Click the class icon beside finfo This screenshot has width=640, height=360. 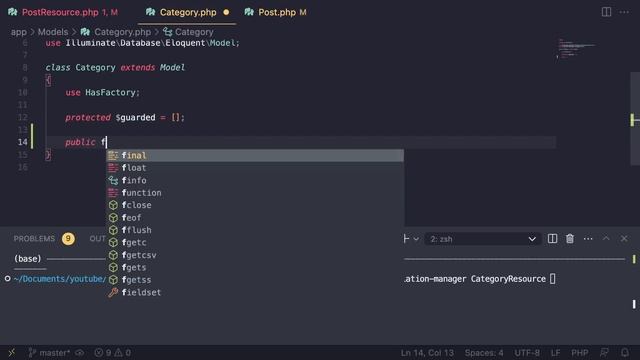pyautogui.click(x=113, y=180)
